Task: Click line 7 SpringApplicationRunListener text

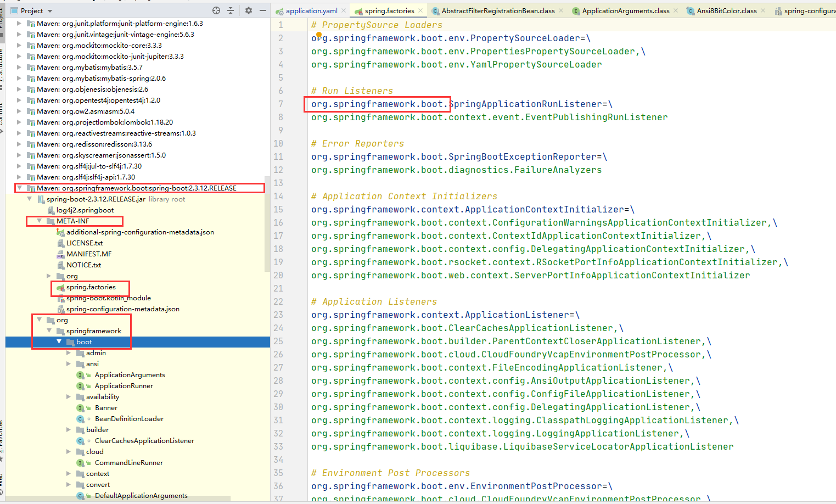Action: click(x=525, y=104)
